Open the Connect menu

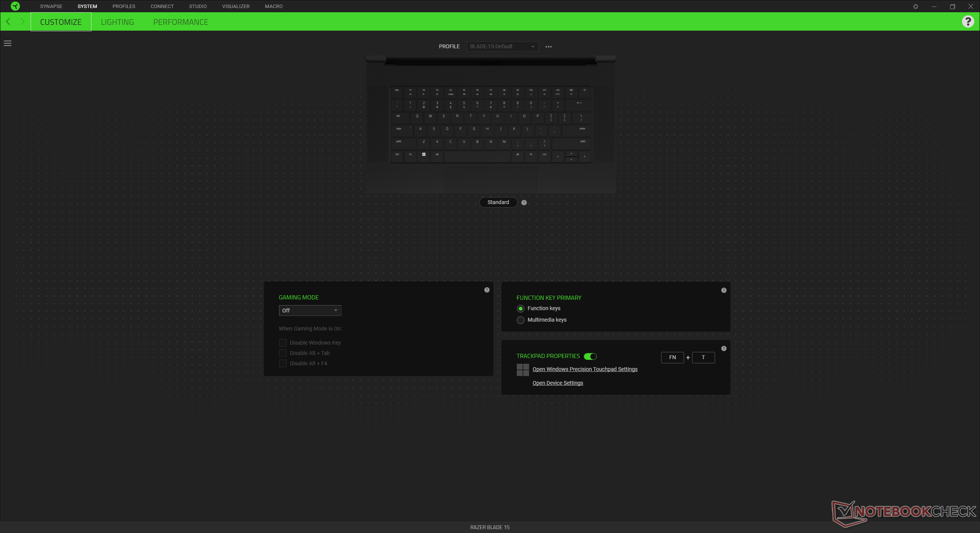pyautogui.click(x=162, y=6)
